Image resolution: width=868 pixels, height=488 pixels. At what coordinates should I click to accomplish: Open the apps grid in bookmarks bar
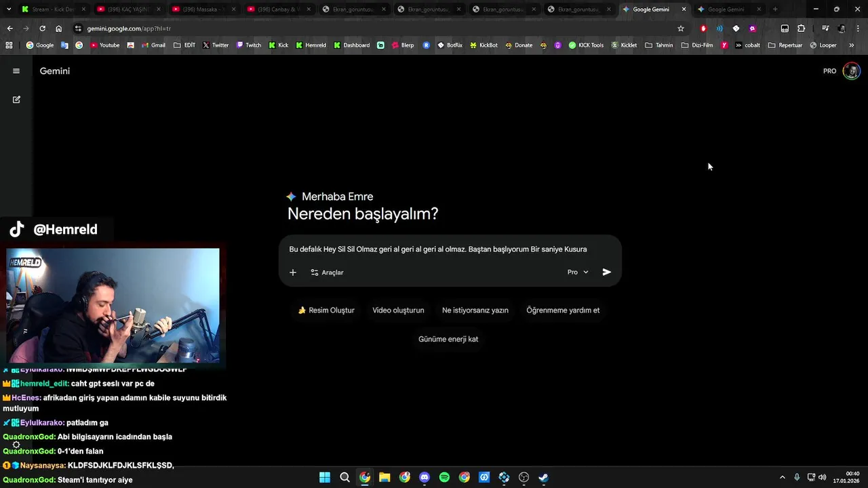[9, 45]
